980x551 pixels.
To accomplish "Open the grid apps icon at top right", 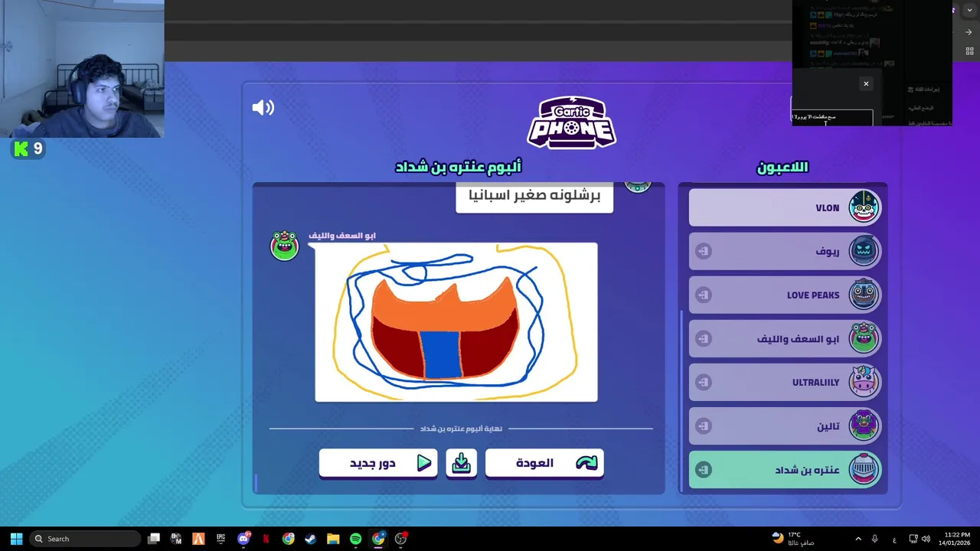I will click(969, 51).
